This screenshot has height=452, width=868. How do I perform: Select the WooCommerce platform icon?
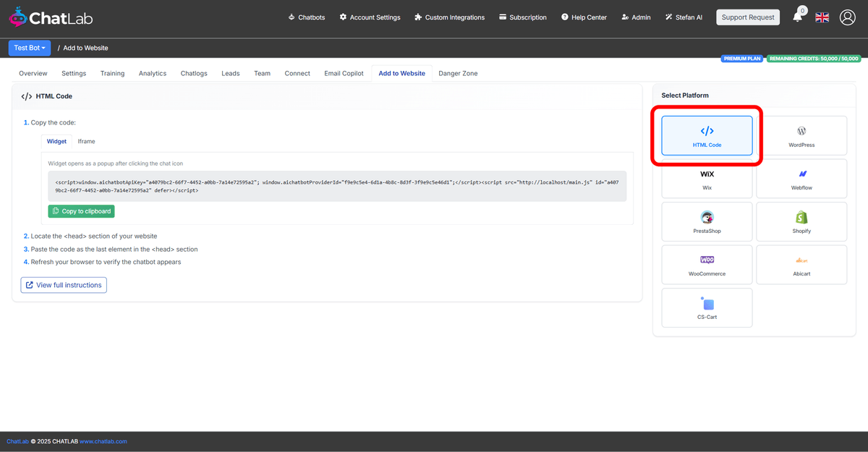(x=707, y=264)
